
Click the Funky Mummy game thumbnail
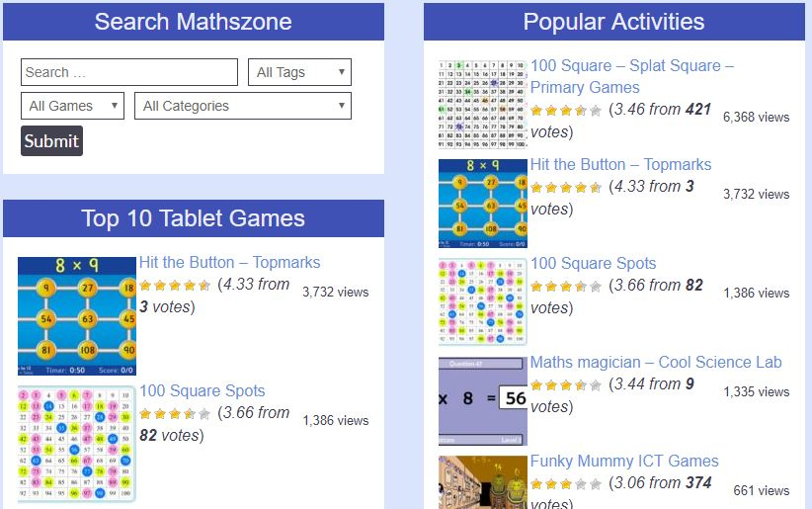click(x=483, y=482)
